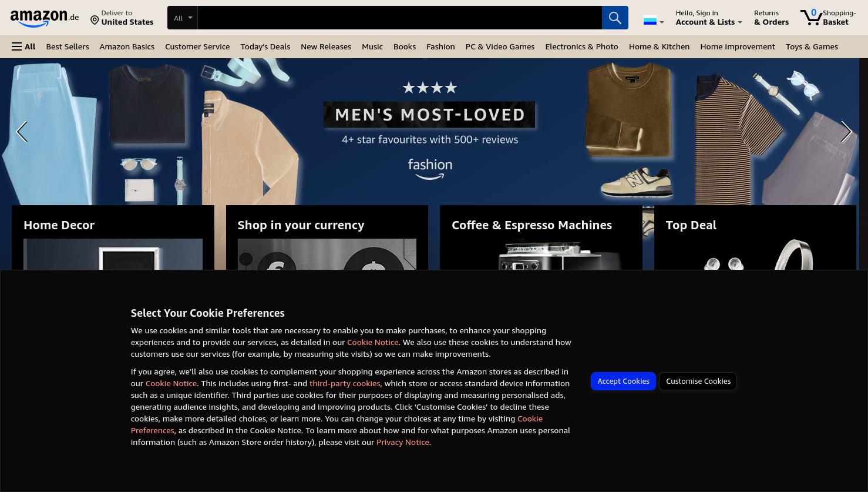The image size is (868, 492).
Task: Select Books in nav bar
Action: coord(405,46)
